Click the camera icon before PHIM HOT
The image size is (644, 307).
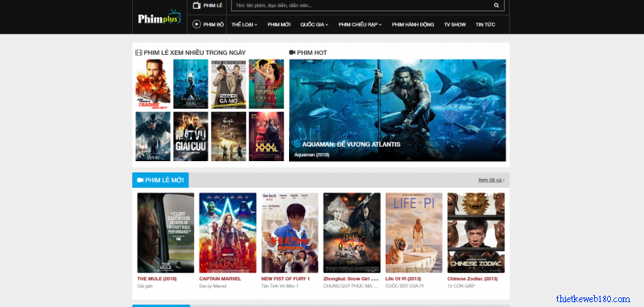(x=292, y=52)
